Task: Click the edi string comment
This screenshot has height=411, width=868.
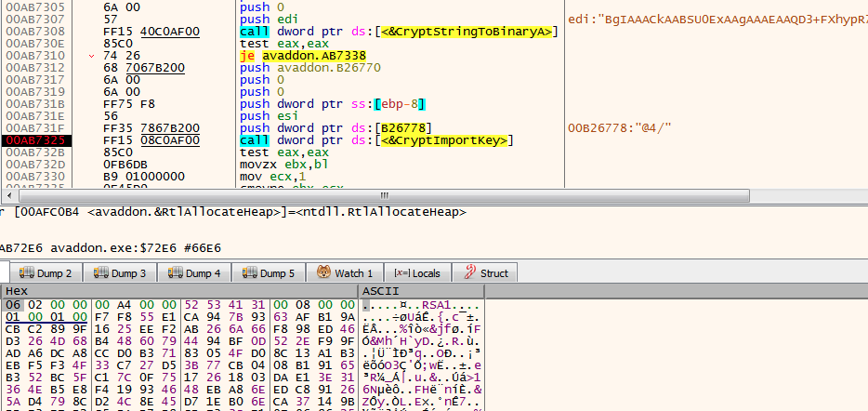Action: coord(717,20)
